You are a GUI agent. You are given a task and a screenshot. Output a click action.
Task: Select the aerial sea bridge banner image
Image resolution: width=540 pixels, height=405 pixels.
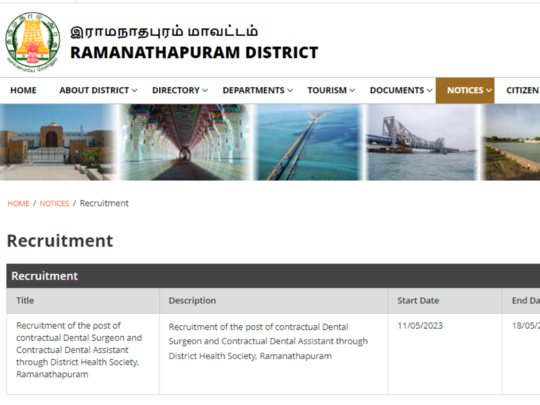coord(309,142)
